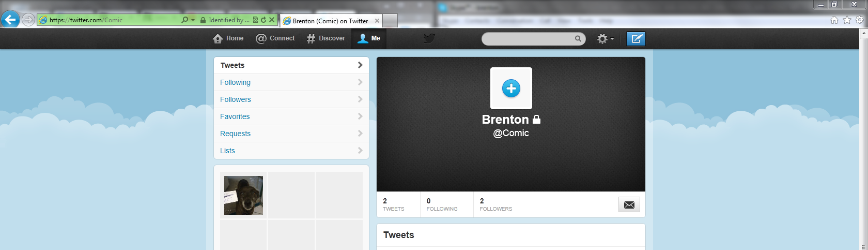Open the address bar autocomplete dropdown arrow
The width and height of the screenshot is (868, 250).
click(x=193, y=20)
